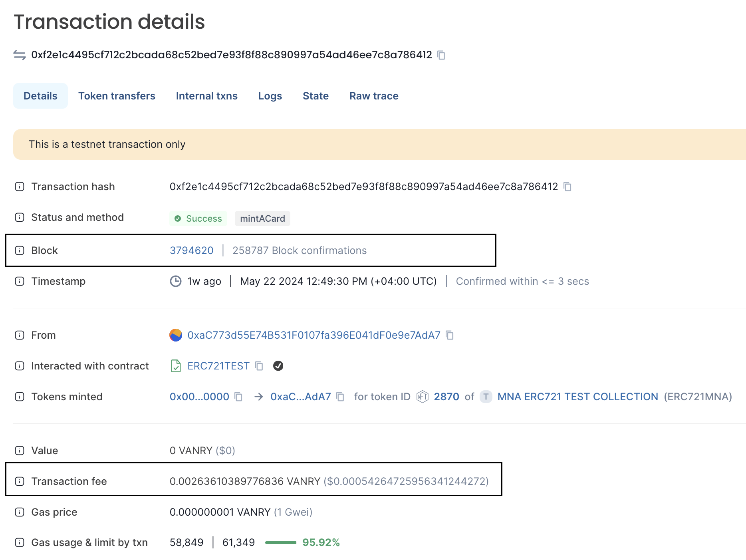Click the verified contract checkmark badge
746x560 pixels.
point(278,366)
